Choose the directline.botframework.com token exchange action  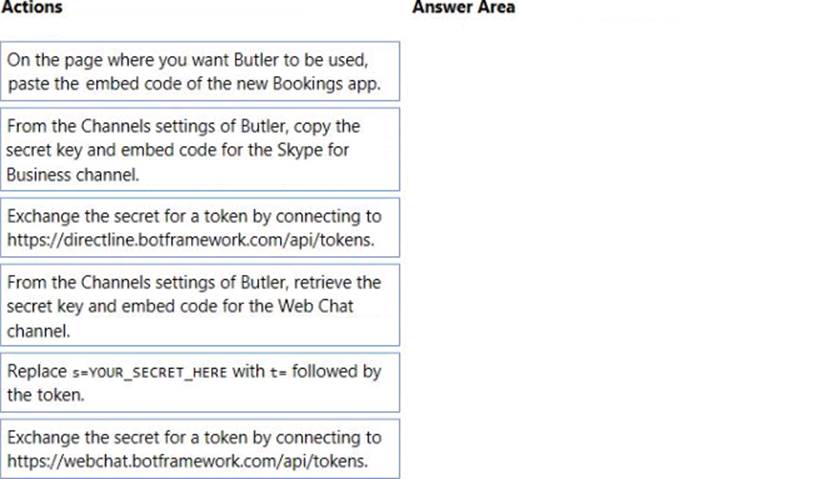point(200,228)
